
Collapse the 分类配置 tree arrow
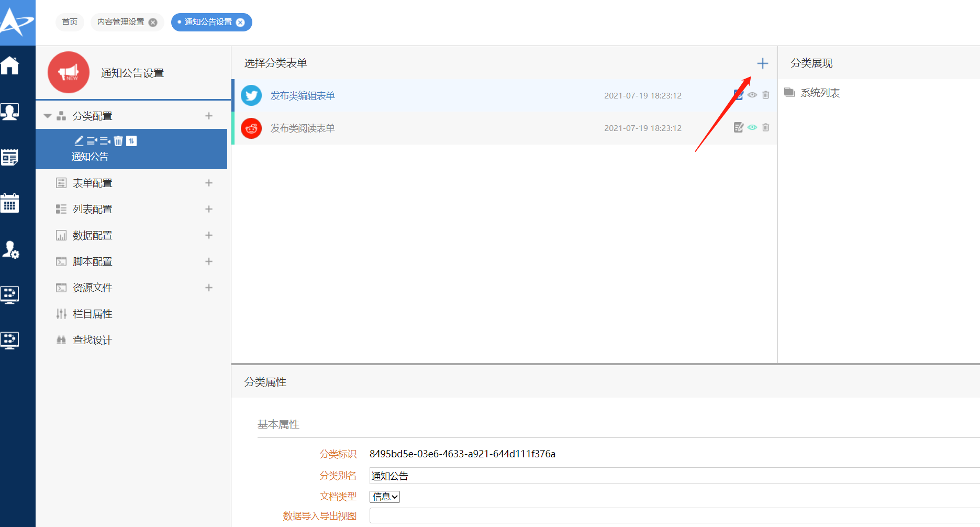(x=48, y=116)
